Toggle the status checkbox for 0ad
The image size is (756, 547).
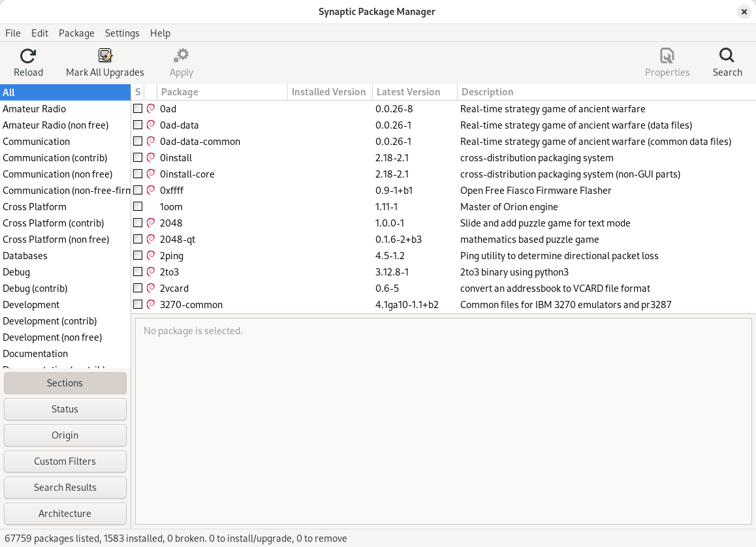pyautogui.click(x=138, y=108)
